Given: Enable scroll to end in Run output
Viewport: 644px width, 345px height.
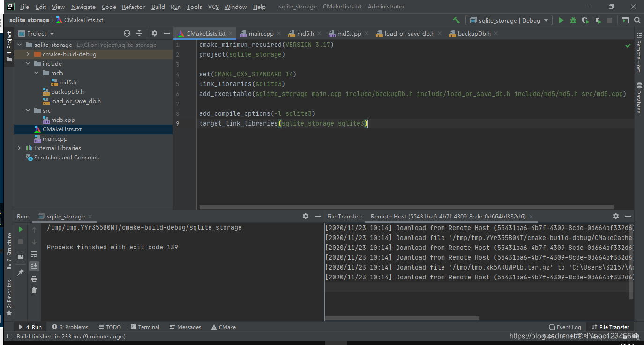Looking at the screenshot, I should 34,266.
